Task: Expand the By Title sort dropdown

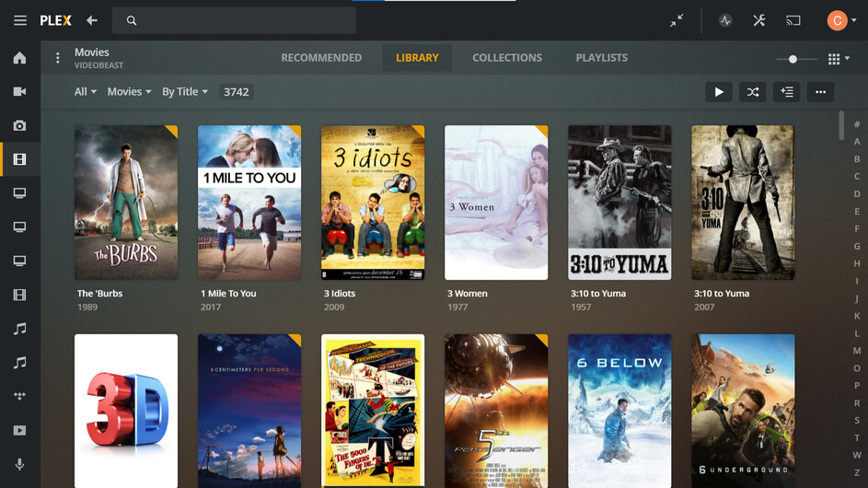Action: [185, 92]
